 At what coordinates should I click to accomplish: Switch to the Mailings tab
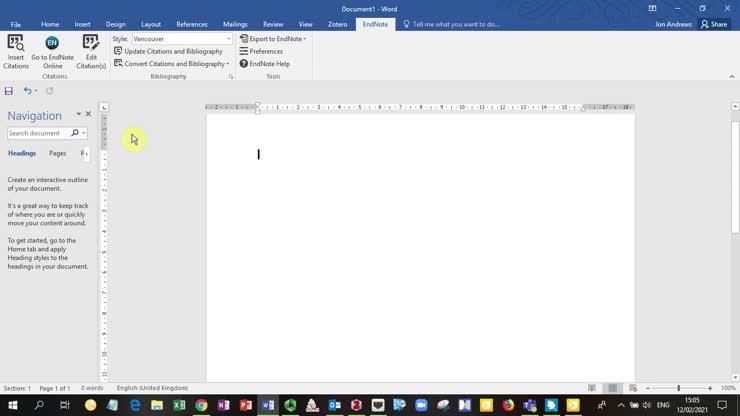tap(235, 24)
